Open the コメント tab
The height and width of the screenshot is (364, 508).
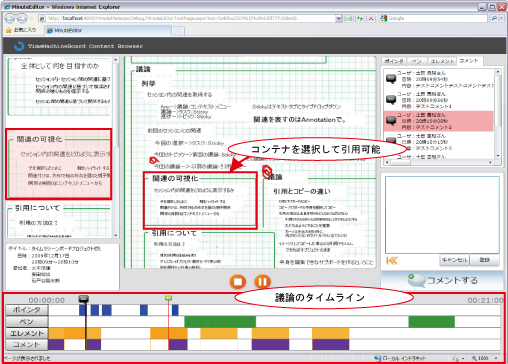coord(469,61)
